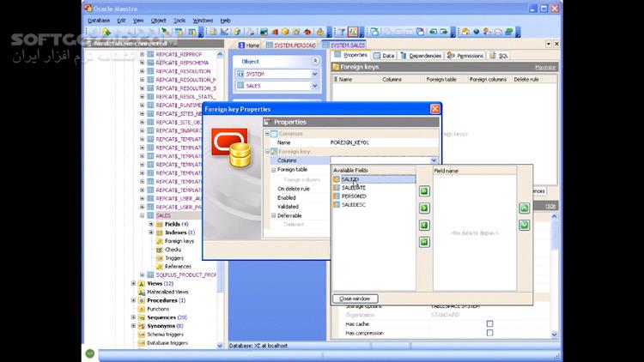Click the Checks node icon in the tree

click(160, 250)
